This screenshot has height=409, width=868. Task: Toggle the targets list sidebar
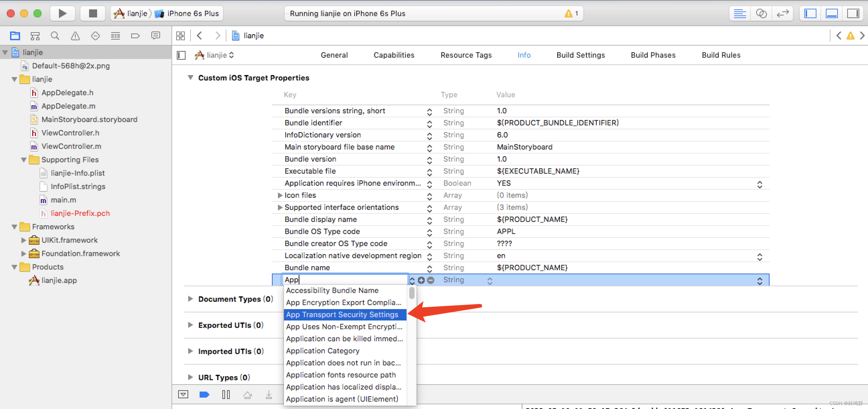pos(181,55)
